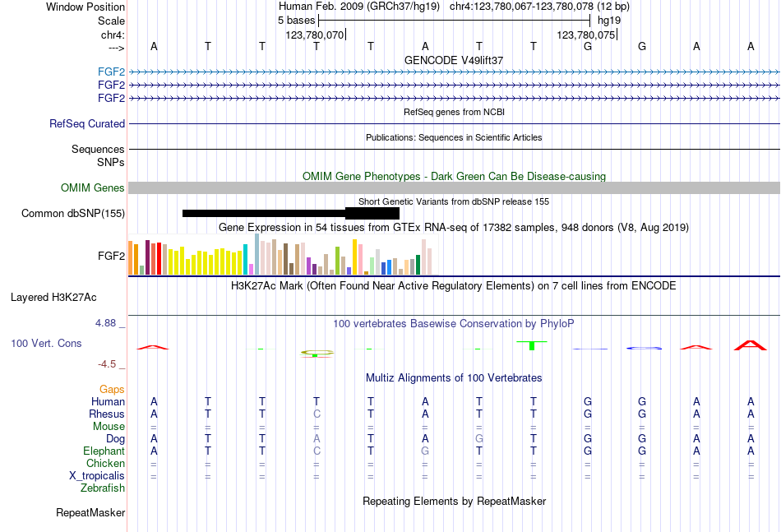Select the Zebrafish alignment row label
This screenshot has height=532, width=781.
(x=103, y=488)
